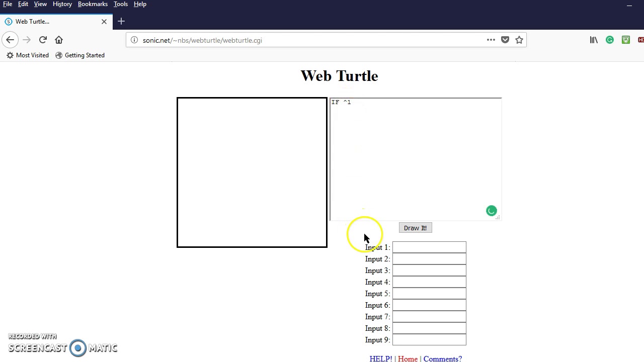Click the Web Turtle page heading
Screen dimensions: 644x362
click(x=339, y=76)
